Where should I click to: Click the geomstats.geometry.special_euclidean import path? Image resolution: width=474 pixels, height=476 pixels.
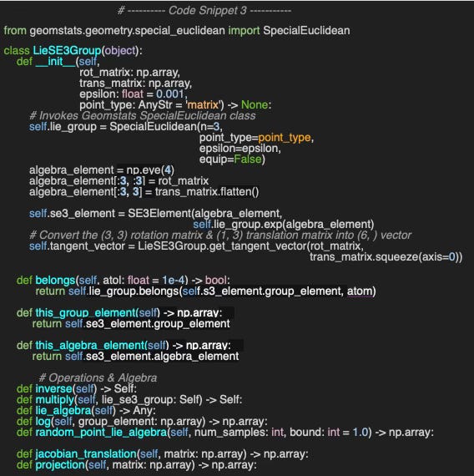(x=127, y=31)
